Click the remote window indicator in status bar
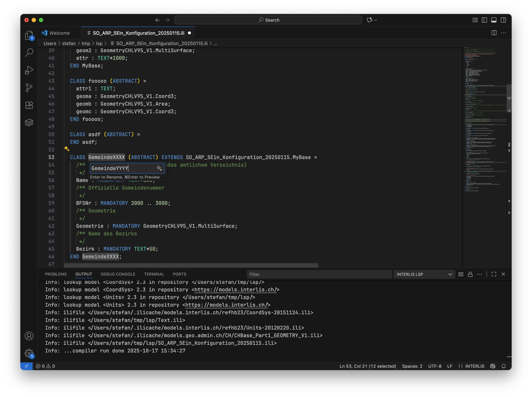The height and width of the screenshot is (397, 532). (x=26, y=366)
